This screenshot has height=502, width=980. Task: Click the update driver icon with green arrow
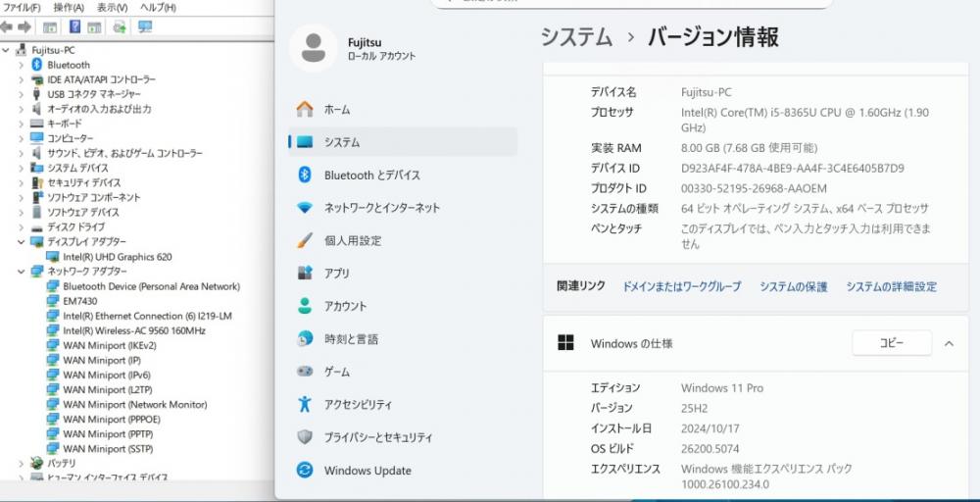pyautogui.click(x=120, y=26)
